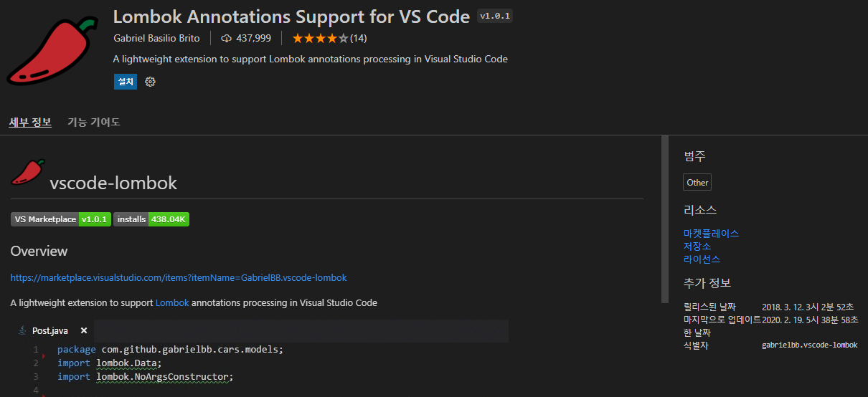Click the star rating icons
The image size is (868, 397).
[x=320, y=38]
